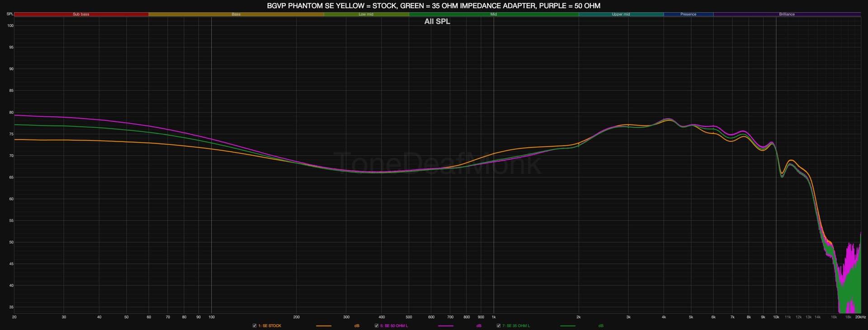Click the '5: SE 50 OHM L' legend label

[x=394, y=326]
